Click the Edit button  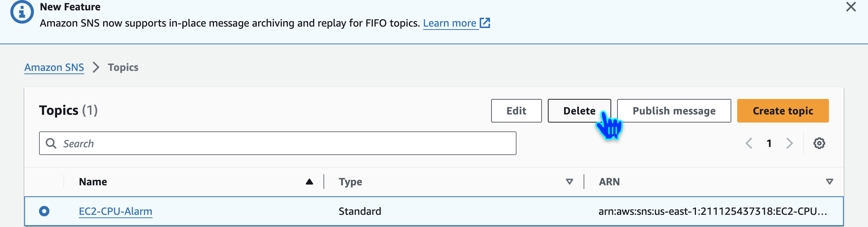(516, 111)
